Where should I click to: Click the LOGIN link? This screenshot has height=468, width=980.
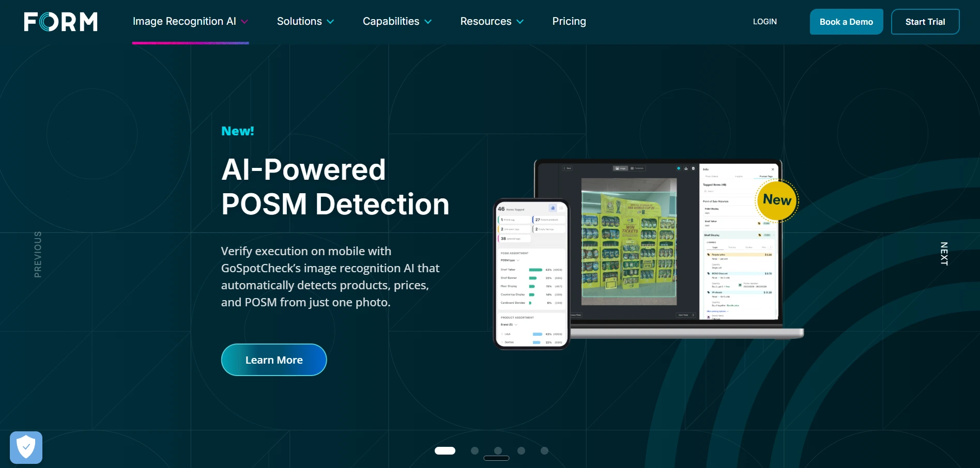click(x=764, y=22)
